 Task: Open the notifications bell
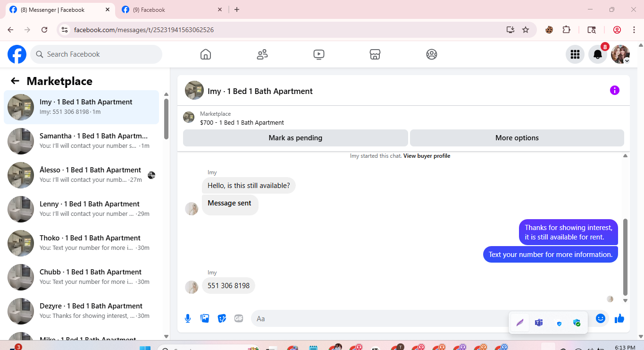(x=598, y=54)
